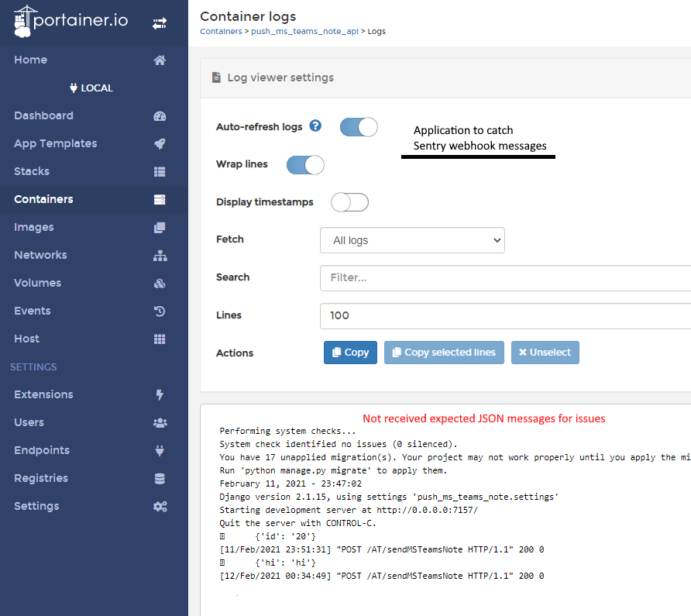
Task: Click the Unselect button
Action: [x=545, y=353]
